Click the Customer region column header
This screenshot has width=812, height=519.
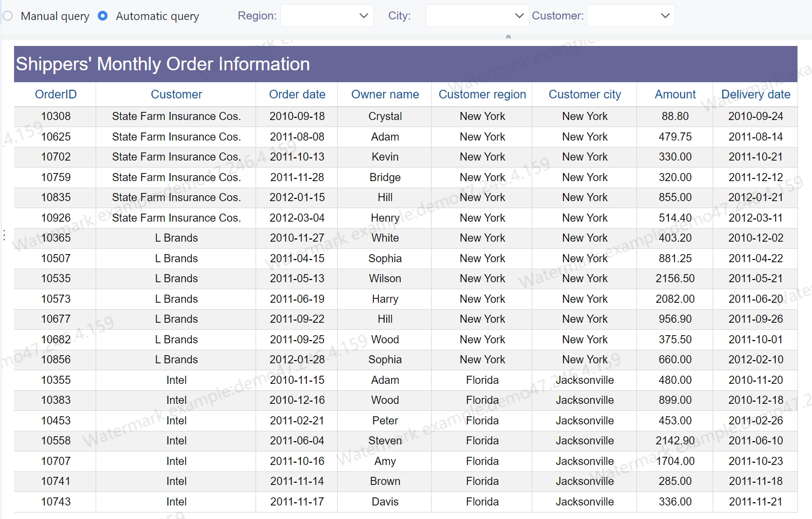tap(482, 95)
